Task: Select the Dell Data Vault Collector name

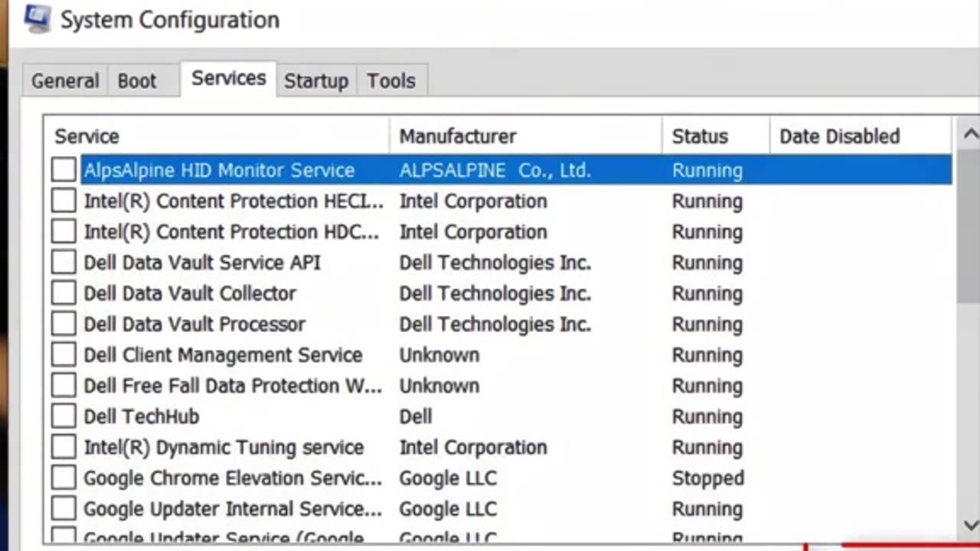Action: 190,293
